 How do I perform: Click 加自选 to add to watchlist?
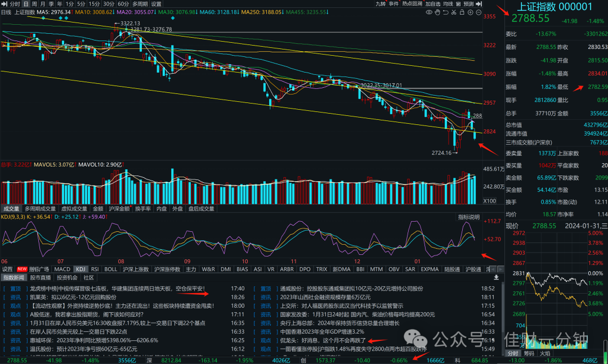point(433,4)
